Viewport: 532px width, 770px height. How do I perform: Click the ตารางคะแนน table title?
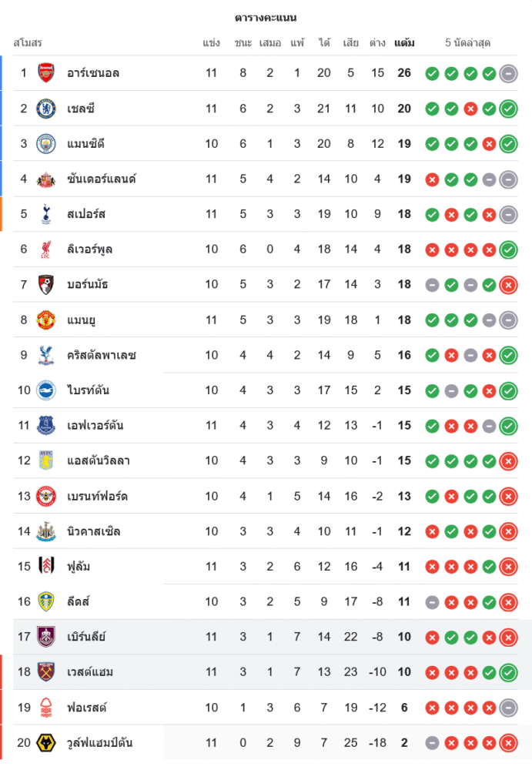(266, 18)
